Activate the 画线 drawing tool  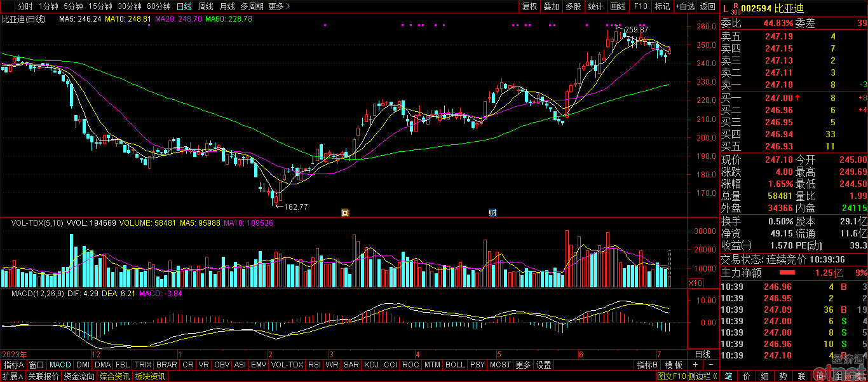[x=618, y=6]
